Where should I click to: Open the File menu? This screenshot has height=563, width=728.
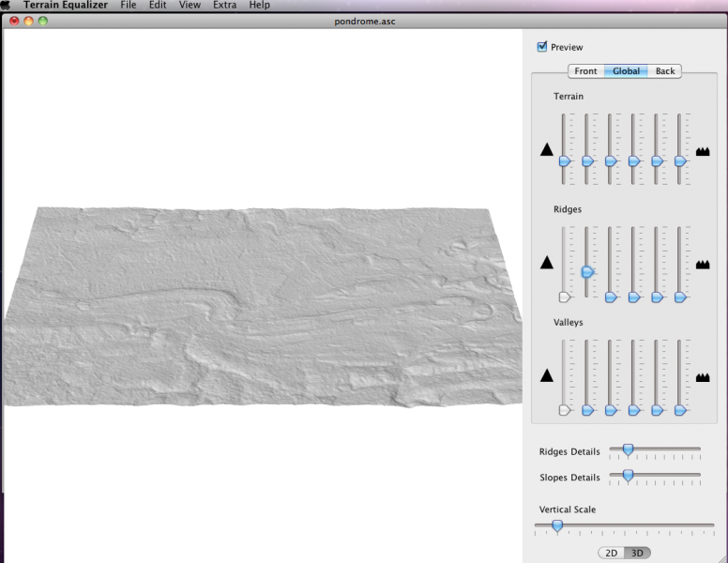pos(129,6)
